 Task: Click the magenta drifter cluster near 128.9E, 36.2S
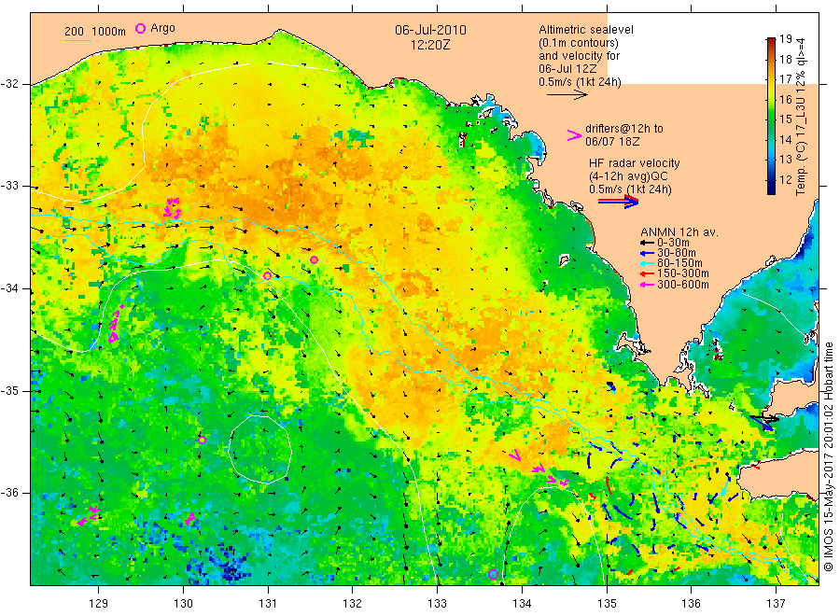(x=89, y=516)
